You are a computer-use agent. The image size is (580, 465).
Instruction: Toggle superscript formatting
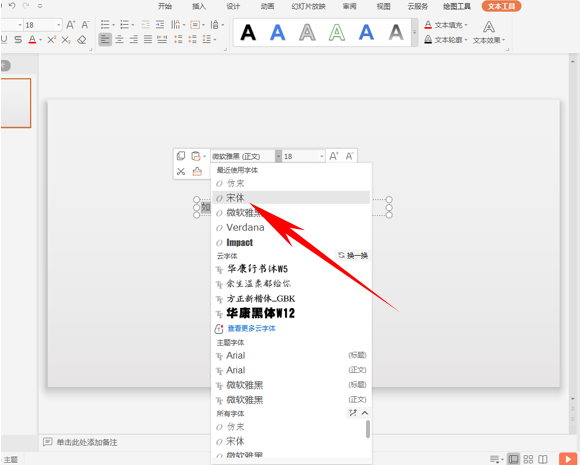51,40
